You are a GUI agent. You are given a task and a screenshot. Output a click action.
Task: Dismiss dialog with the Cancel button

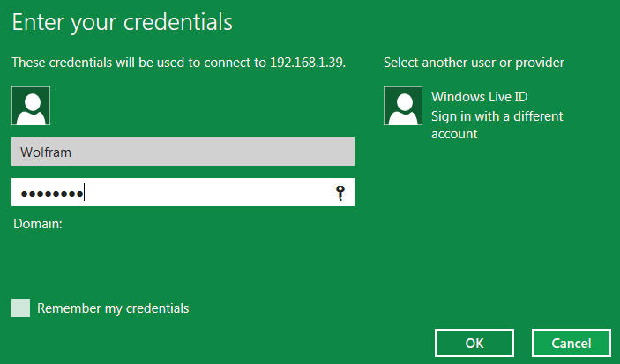click(571, 343)
